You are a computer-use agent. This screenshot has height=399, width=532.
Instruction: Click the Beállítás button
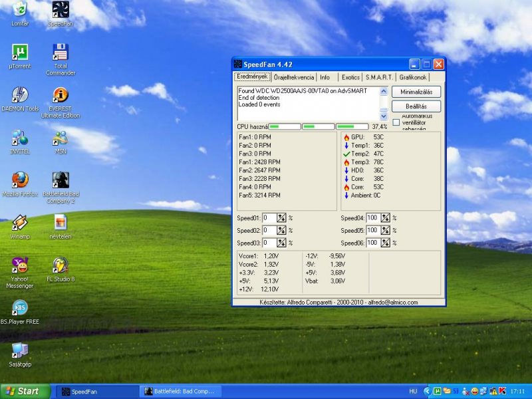click(x=416, y=106)
